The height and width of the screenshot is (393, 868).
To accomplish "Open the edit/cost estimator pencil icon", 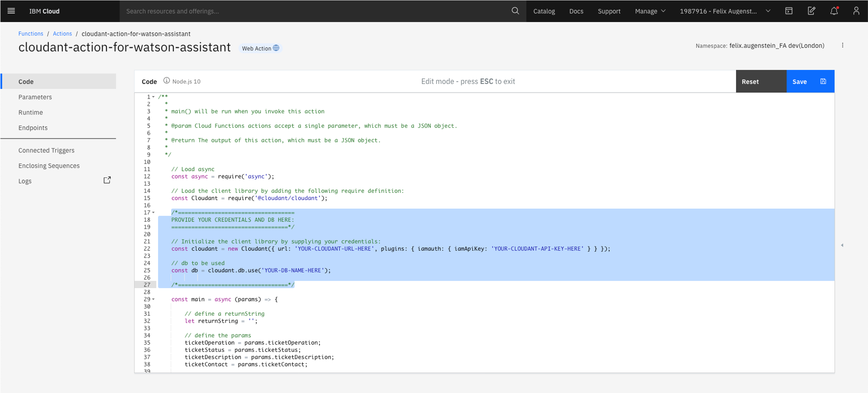I will [811, 11].
